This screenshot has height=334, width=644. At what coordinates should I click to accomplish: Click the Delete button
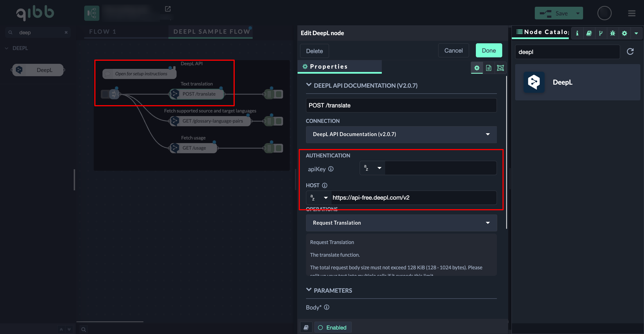pos(314,51)
